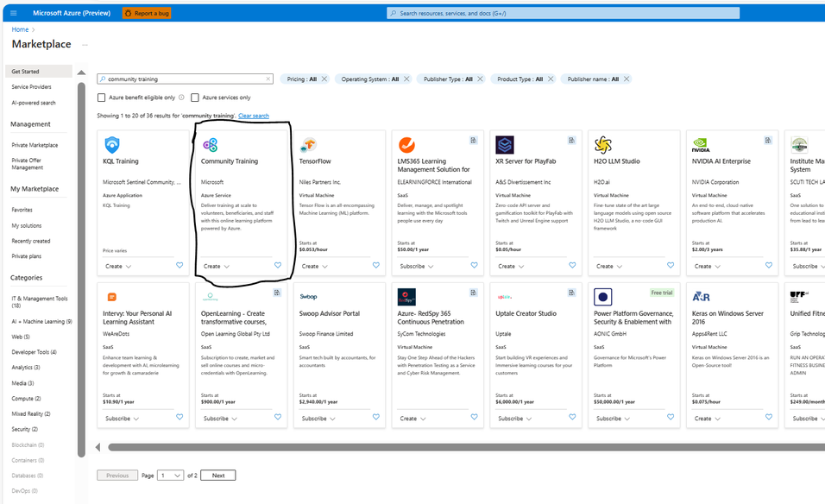Image resolution: width=825 pixels, height=504 pixels.
Task: Remove the Pricing filter
Action: 324,79
